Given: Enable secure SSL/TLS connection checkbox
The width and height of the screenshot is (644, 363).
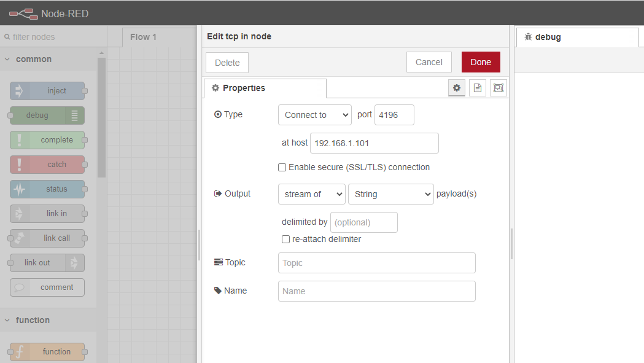Looking at the screenshot, I should click(x=282, y=167).
